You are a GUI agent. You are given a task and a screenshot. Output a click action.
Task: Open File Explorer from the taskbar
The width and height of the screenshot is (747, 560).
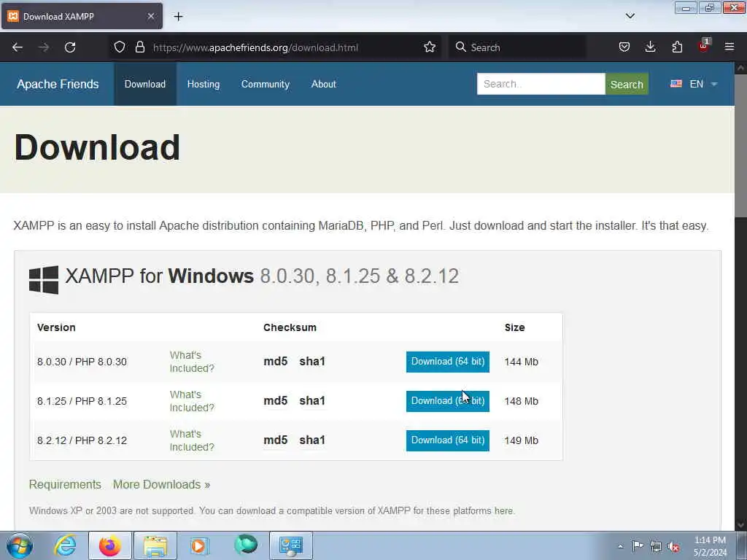[x=155, y=545]
